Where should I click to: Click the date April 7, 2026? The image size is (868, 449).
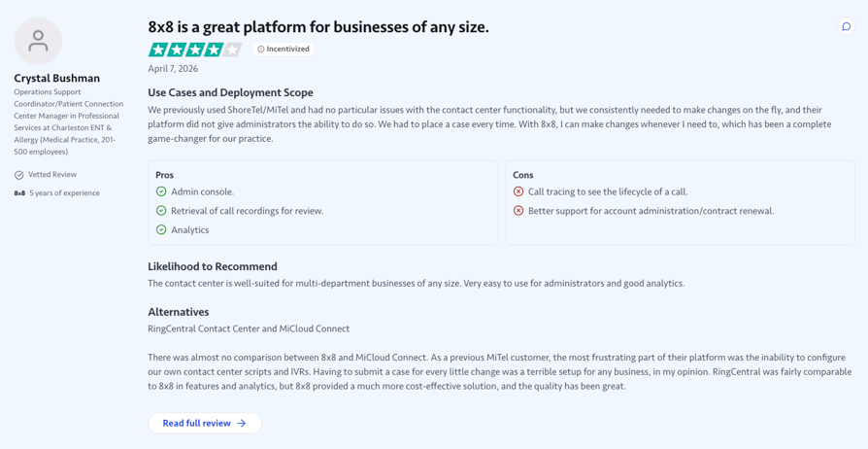[173, 69]
